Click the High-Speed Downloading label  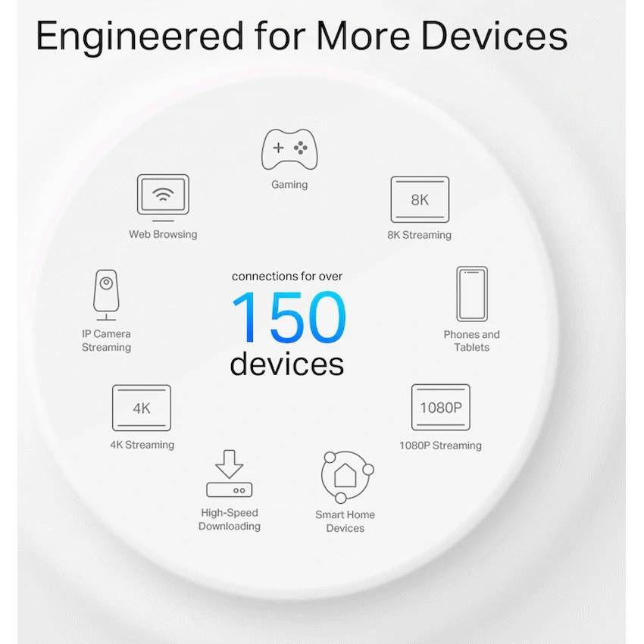(229, 520)
